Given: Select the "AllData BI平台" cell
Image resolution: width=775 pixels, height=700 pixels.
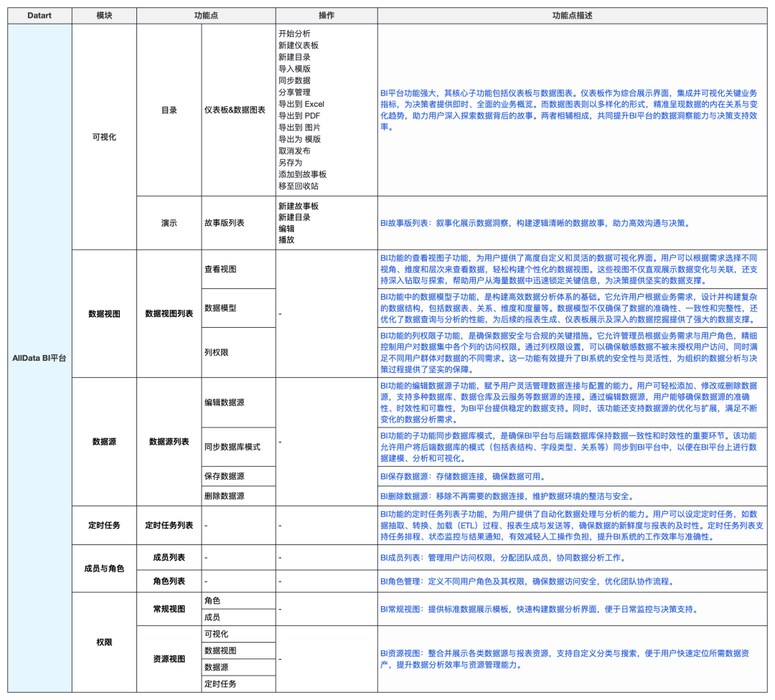Looking at the screenshot, I should coord(39,358).
